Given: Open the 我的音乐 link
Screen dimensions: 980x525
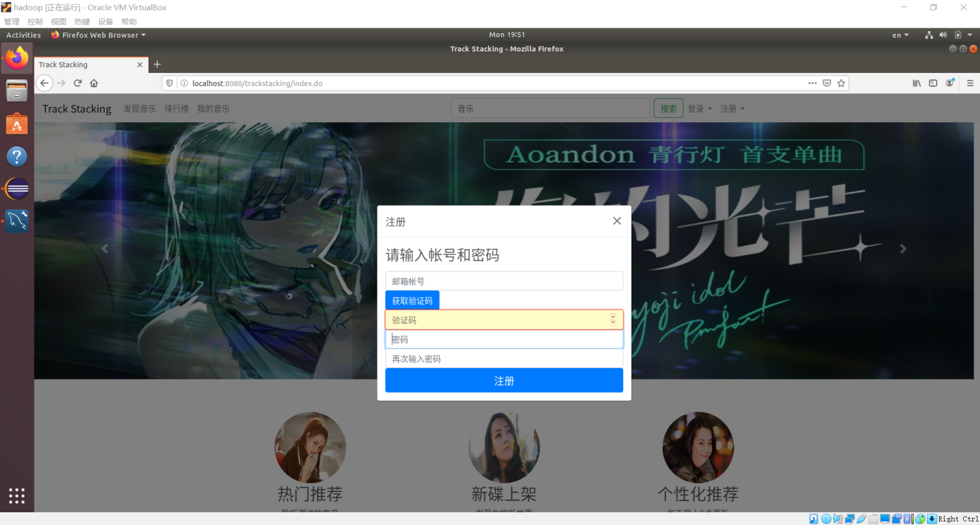Looking at the screenshot, I should pos(214,109).
